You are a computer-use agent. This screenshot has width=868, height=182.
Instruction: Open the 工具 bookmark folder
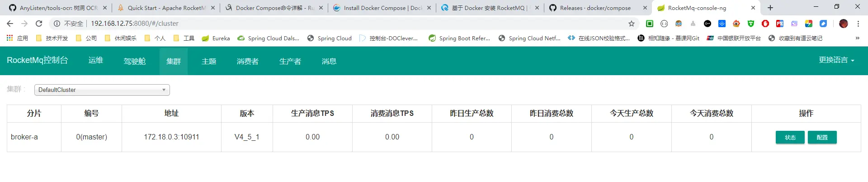click(184, 38)
